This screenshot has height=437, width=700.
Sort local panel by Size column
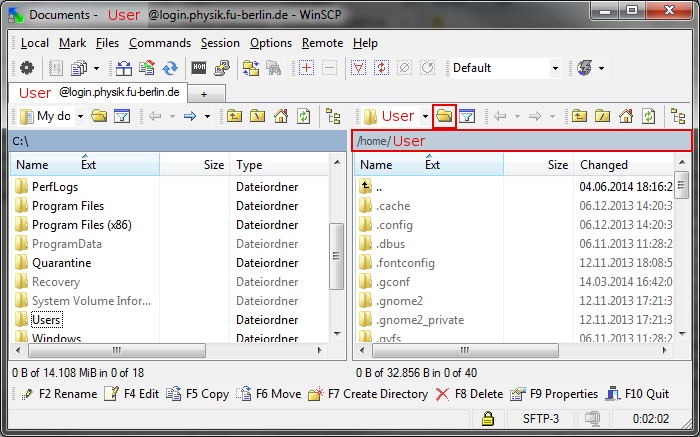point(195,165)
